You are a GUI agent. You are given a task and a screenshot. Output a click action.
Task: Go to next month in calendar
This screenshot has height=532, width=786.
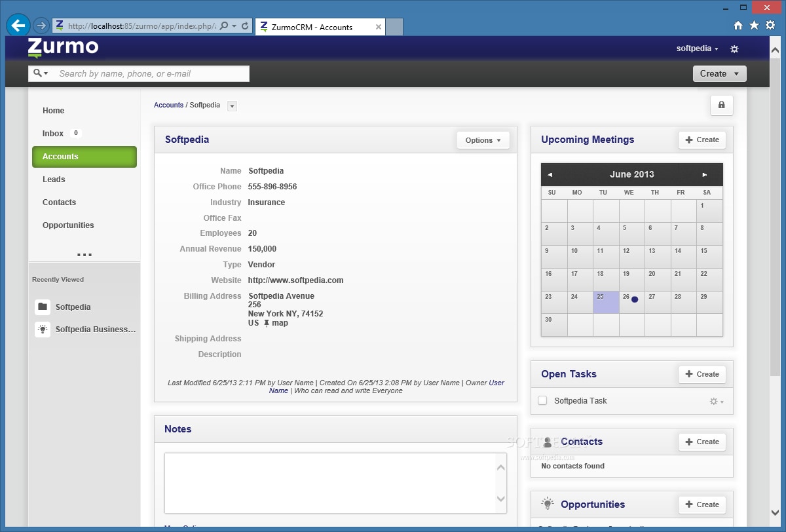[x=705, y=175]
